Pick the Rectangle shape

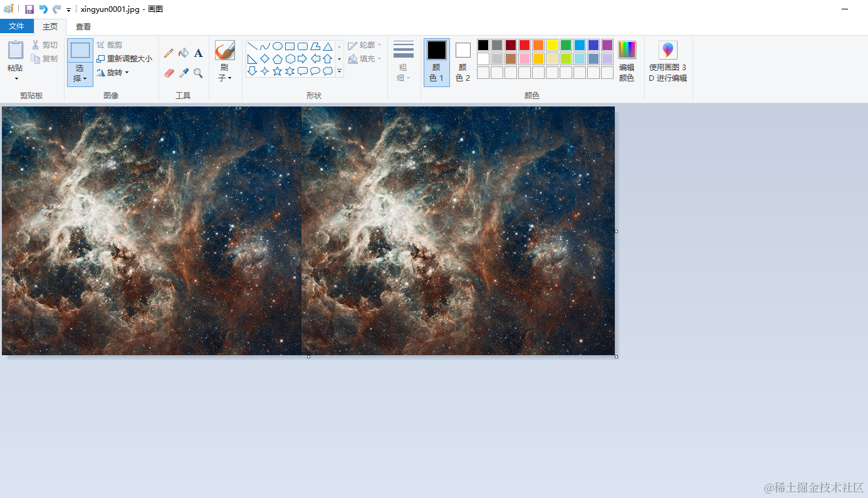click(290, 46)
